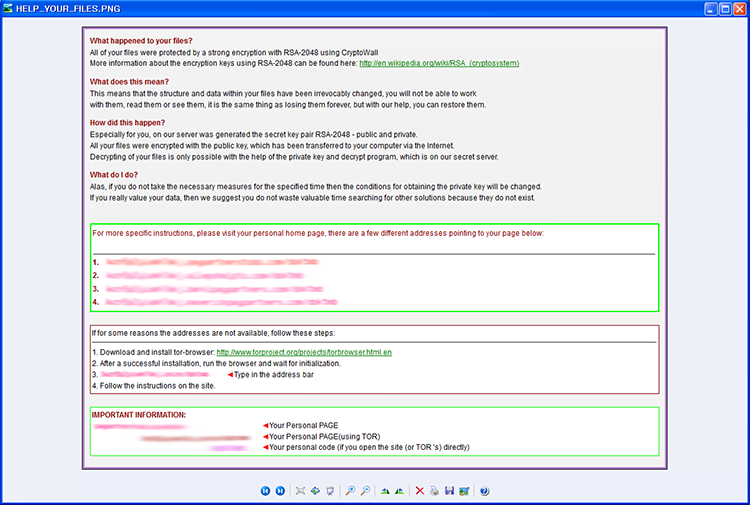
Task: Go to the next image
Action: (280, 491)
